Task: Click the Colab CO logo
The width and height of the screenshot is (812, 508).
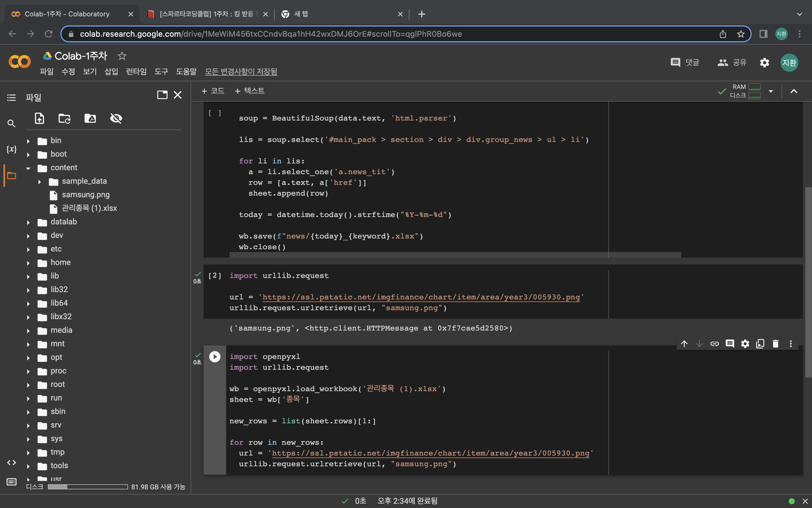Action: pos(19,62)
